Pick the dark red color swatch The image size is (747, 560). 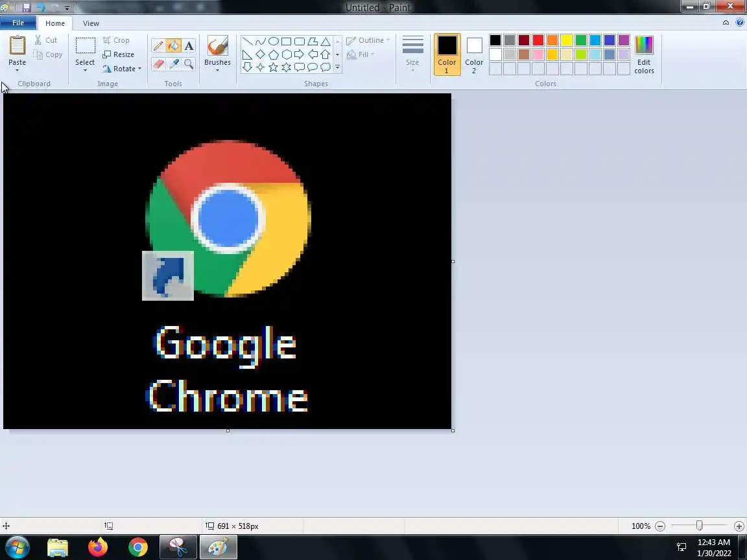pyautogui.click(x=523, y=40)
